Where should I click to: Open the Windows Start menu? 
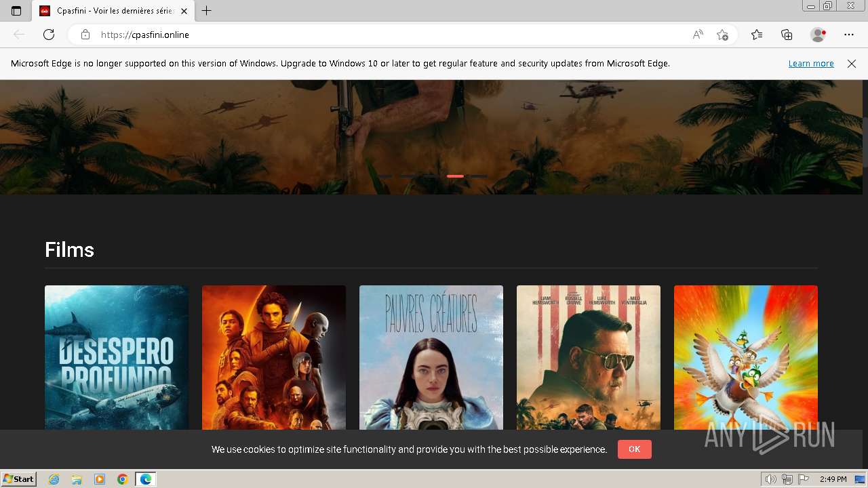19,479
